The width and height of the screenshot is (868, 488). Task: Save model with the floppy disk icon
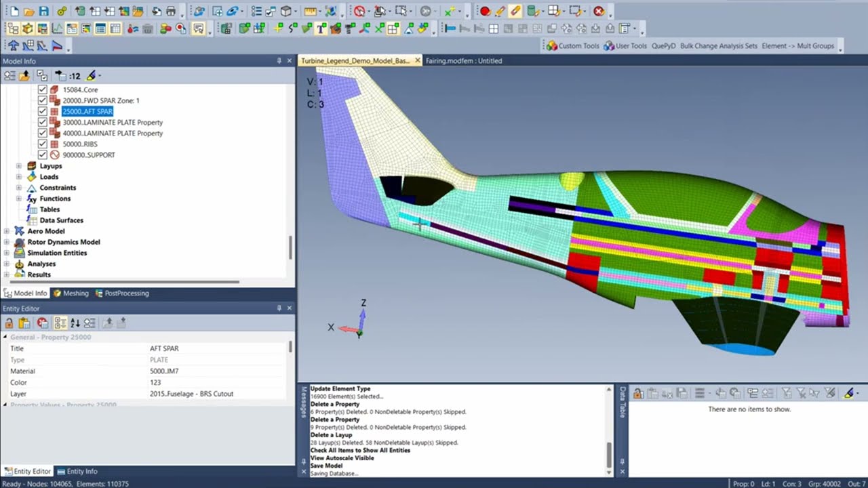click(43, 12)
